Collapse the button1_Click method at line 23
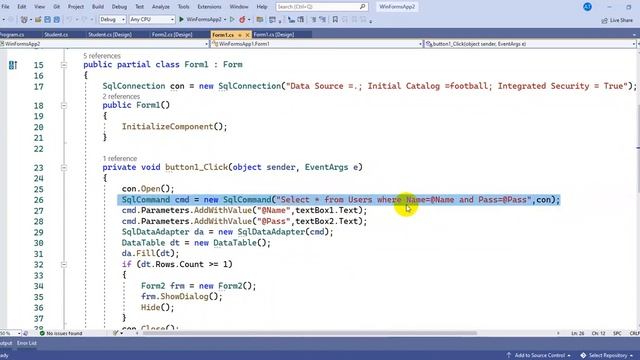This screenshot has width=640, height=360. [x=64, y=168]
